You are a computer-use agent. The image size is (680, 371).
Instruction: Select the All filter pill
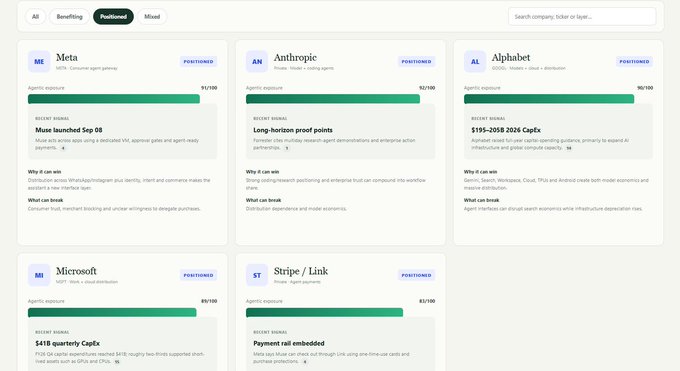click(x=36, y=16)
